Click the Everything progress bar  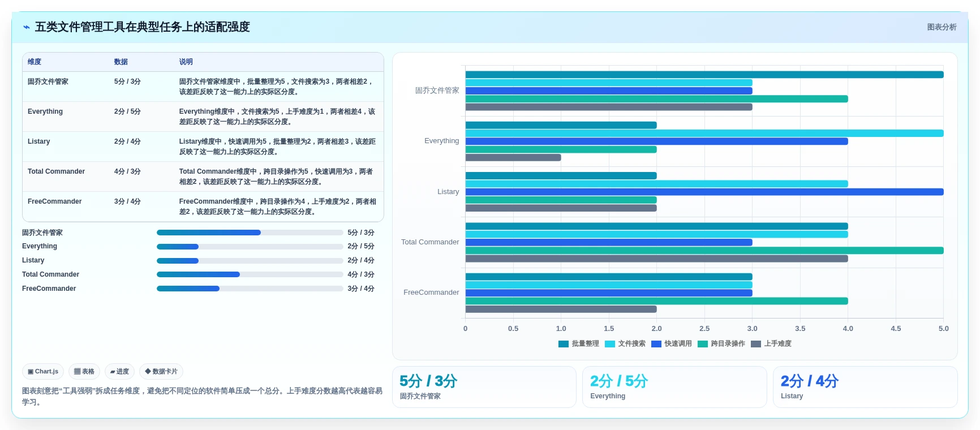point(250,247)
